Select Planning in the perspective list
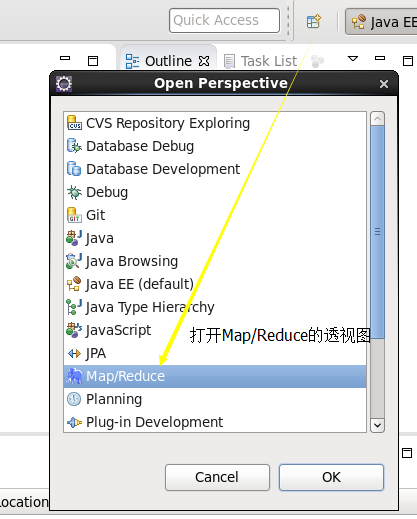The image size is (417, 519). point(215,399)
